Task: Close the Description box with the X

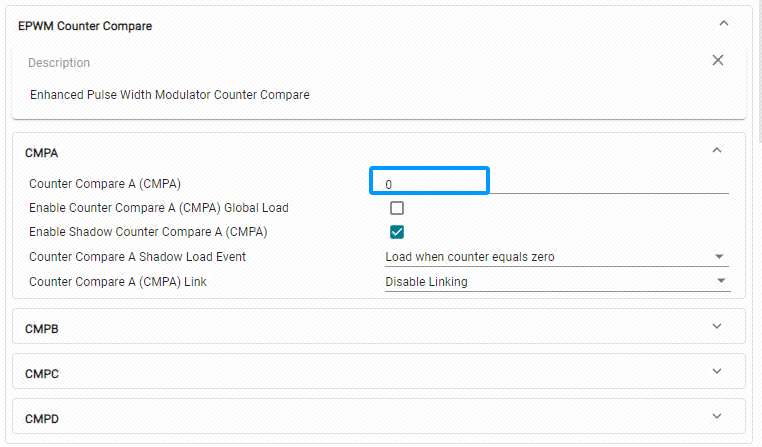Action: [x=718, y=60]
